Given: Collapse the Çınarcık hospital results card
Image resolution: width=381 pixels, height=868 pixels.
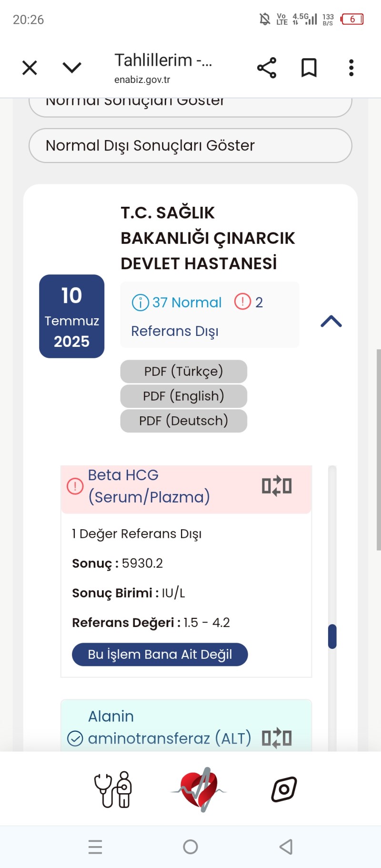Looking at the screenshot, I should point(331,322).
